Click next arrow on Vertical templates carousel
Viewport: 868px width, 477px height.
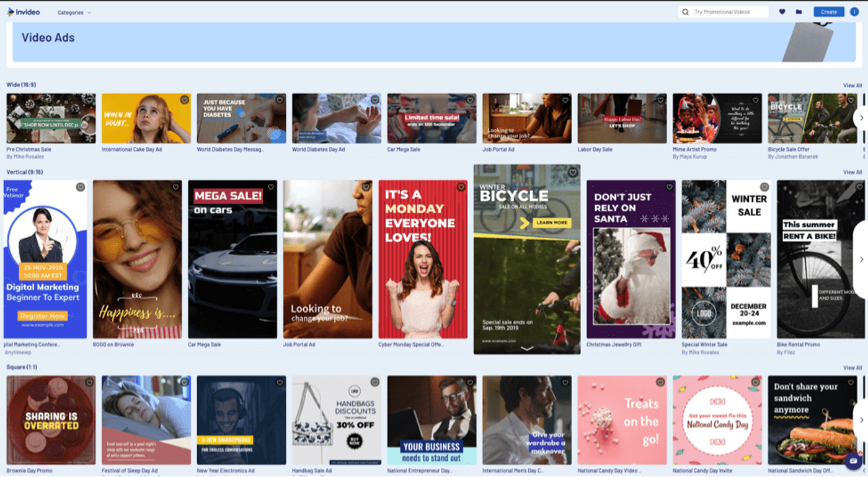861,260
